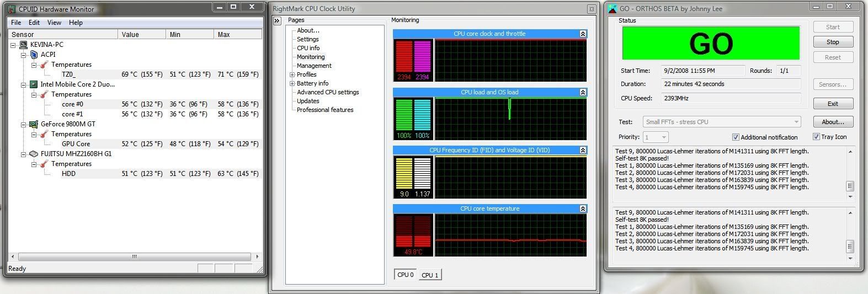Image resolution: width=868 pixels, height=294 pixels.
Task: Click the ORTHOS title bar icon
Action: [612, 9]
